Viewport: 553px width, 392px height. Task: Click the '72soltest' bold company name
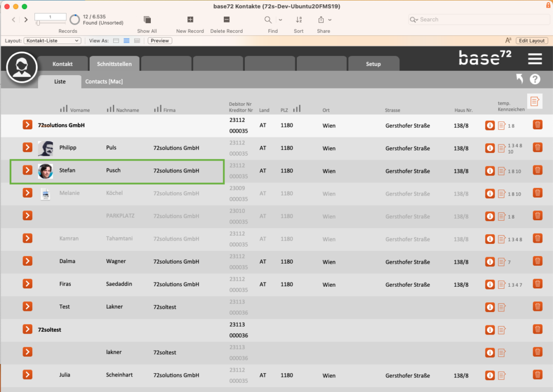pyautogui.click(x=49, y=330)
